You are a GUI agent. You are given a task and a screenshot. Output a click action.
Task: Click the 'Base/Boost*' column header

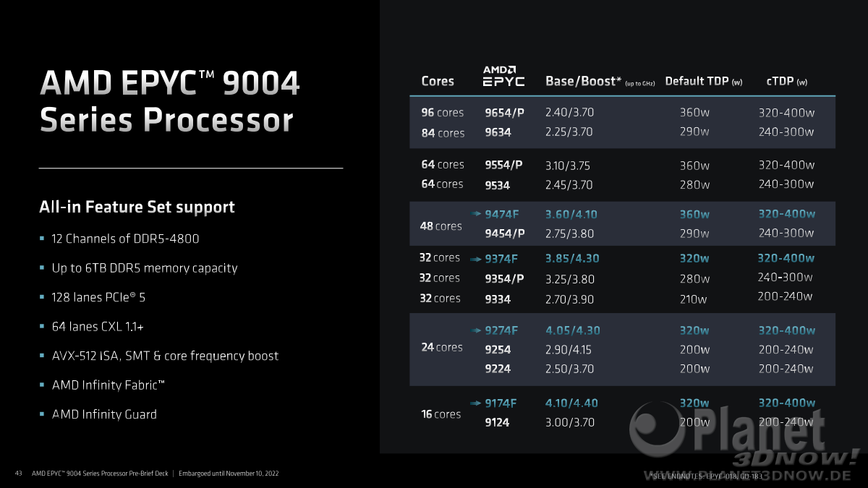pyautogui.click(x=584, y=81)
